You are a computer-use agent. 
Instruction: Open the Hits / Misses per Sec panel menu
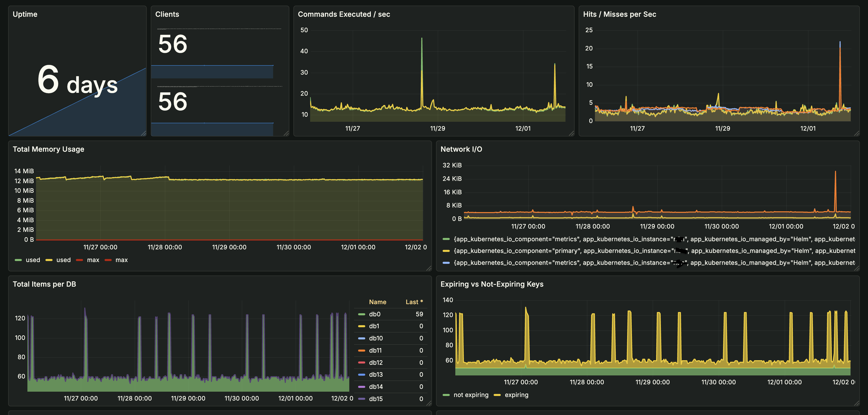point(620,14)
